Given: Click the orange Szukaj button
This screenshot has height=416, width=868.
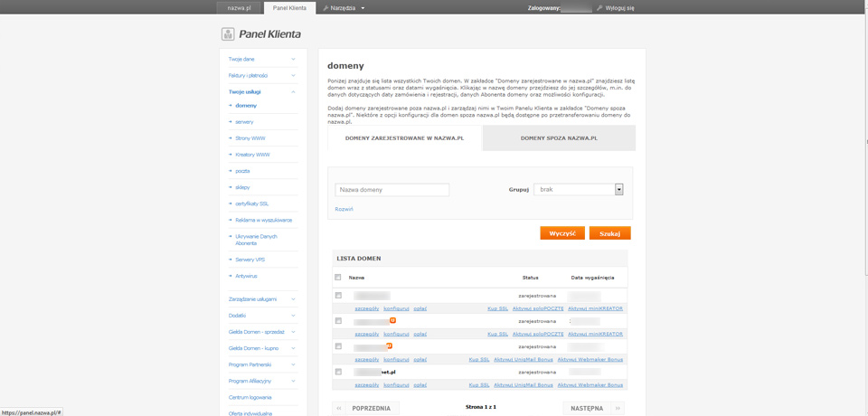Looking at the screenshot, I should point(610,233).
